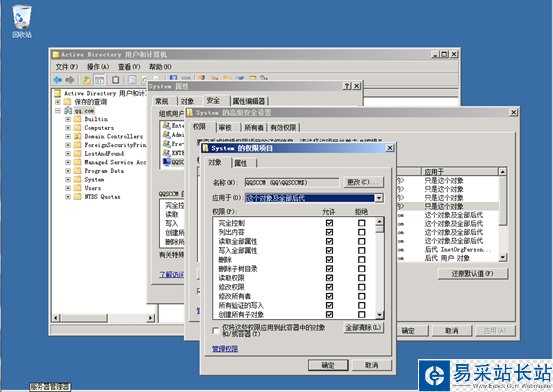Toggle Allow for Read All Properties (读取全部属性)

[329, 241]
